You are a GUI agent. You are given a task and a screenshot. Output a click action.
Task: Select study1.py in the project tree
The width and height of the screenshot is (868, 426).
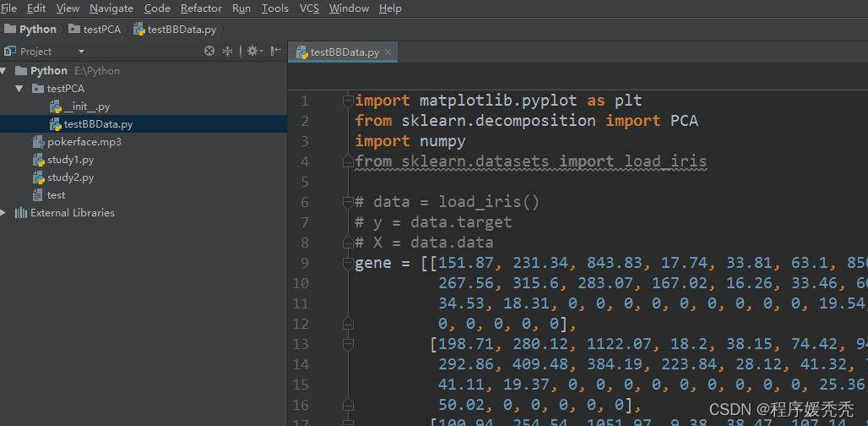pyautogui.click(x=70, y=160)
